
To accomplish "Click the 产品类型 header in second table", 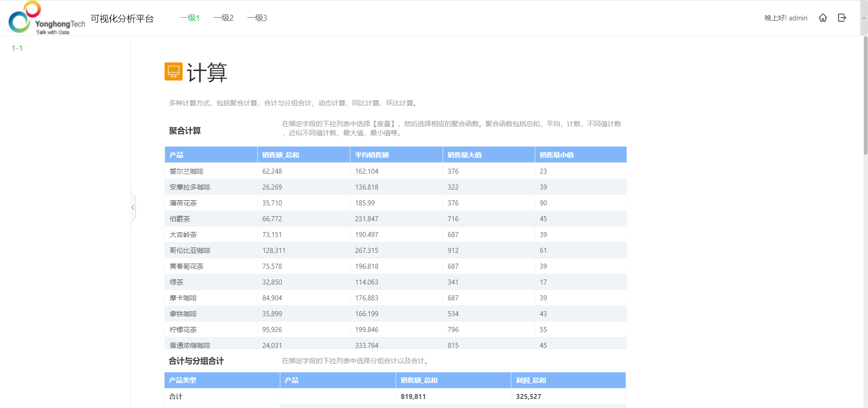I will tap(183, 380).
